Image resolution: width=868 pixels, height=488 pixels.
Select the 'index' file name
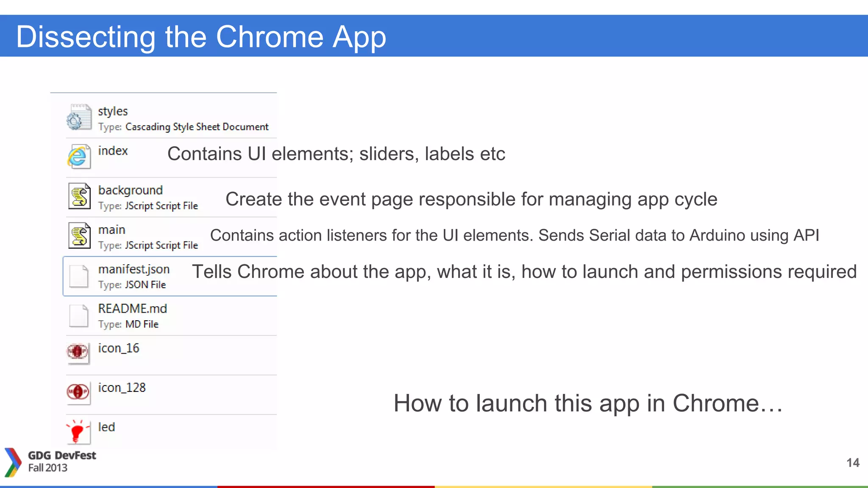[113, 151]
